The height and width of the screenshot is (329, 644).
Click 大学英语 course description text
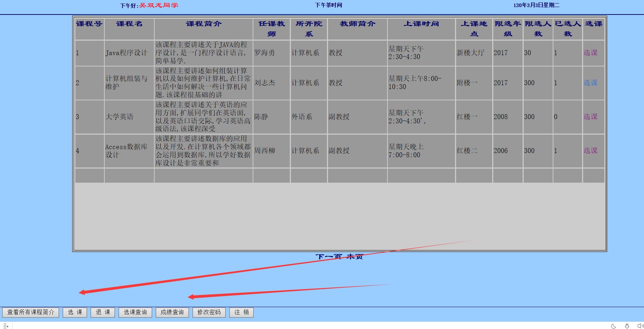[203, 117]
